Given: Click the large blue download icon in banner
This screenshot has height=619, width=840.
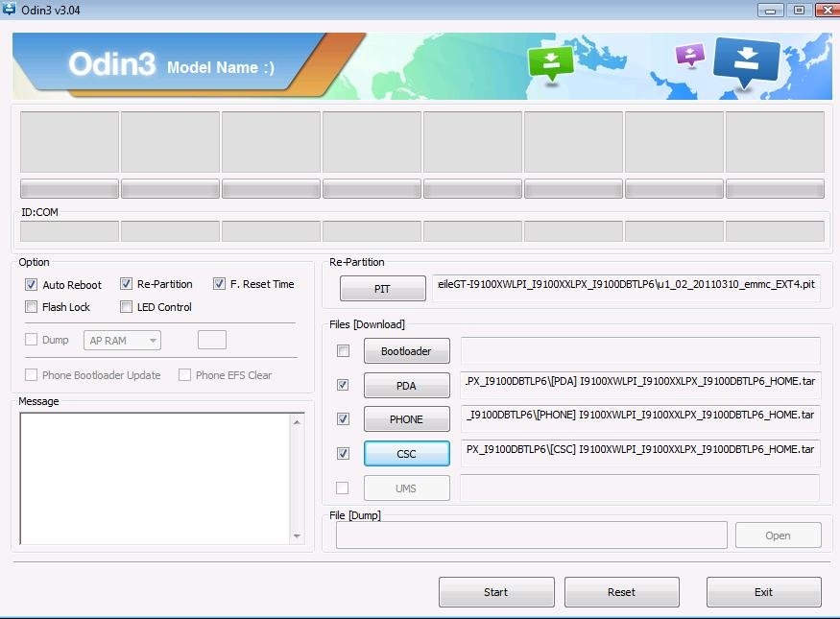Looking at the screenshot, I should (746, 61).
